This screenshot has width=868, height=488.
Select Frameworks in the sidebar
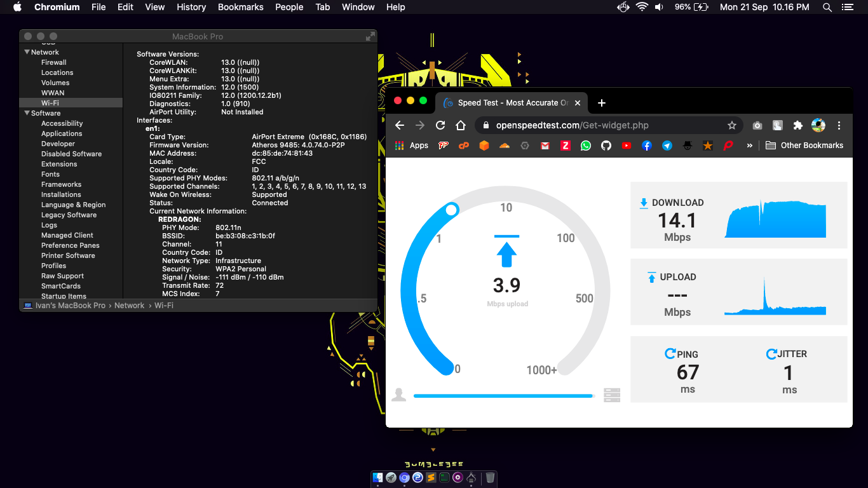click(x=61, y=184)
